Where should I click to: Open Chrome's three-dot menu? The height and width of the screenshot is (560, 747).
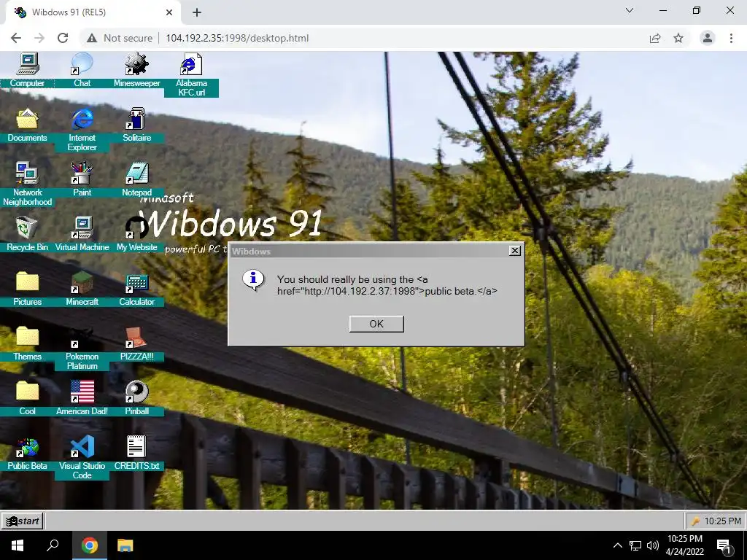coord(731,38)
